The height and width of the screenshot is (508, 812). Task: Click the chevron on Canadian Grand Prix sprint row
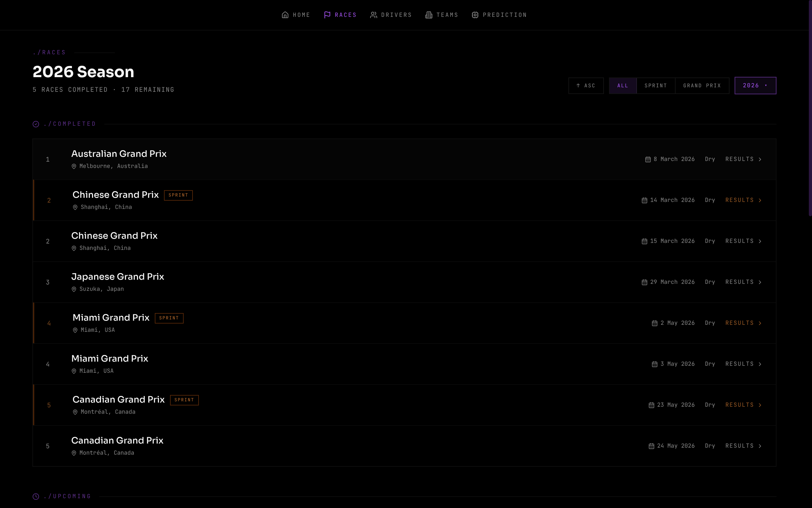760,405
